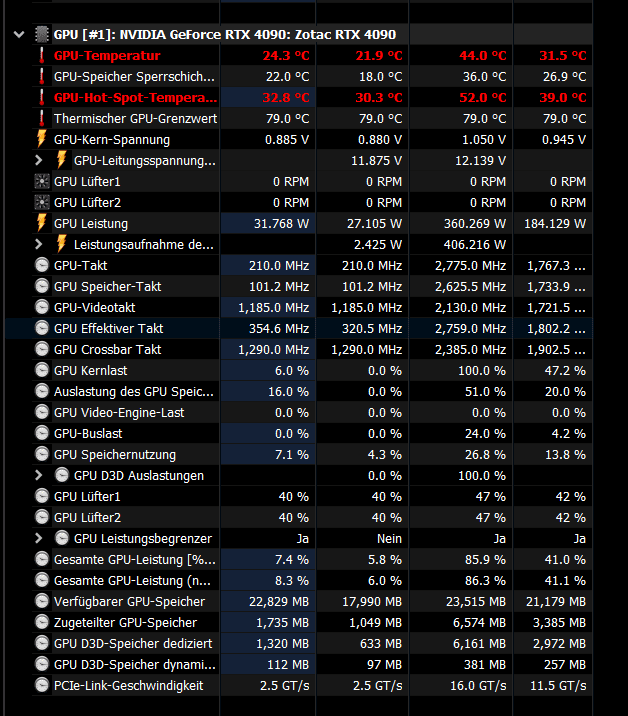The image size is (628, 716).
Task: Click thermometer icon beside GPU-Temperatur
Action: 42,55
